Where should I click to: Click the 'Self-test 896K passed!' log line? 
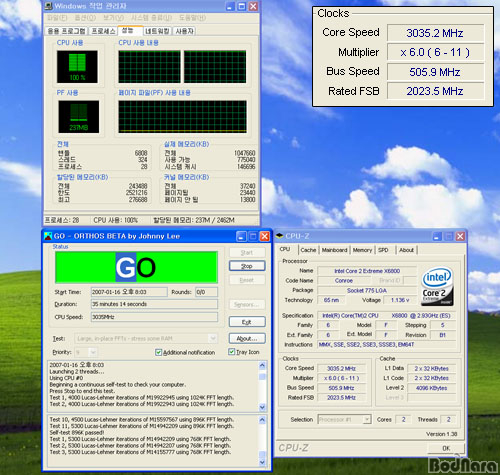(x=77, y=432)
